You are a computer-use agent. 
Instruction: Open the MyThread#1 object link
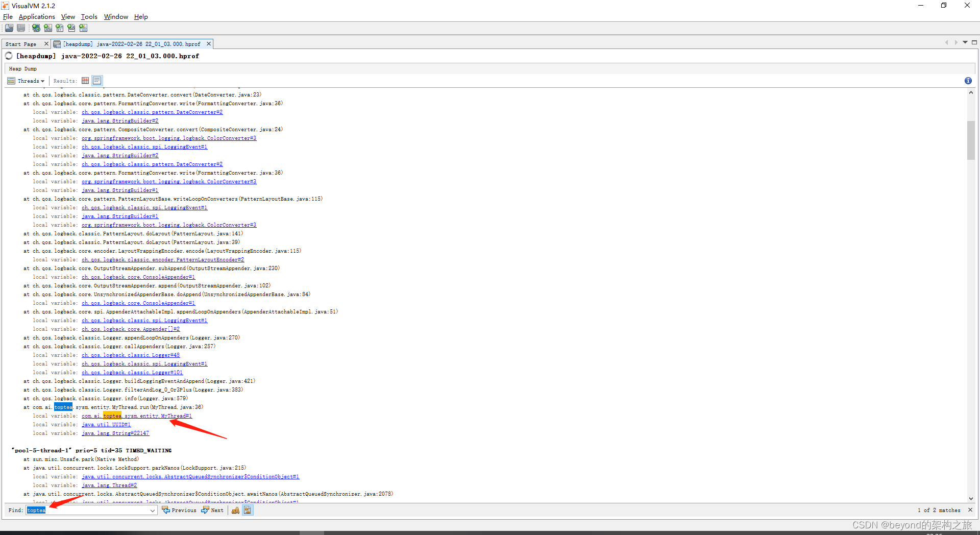tap(137, 416)
